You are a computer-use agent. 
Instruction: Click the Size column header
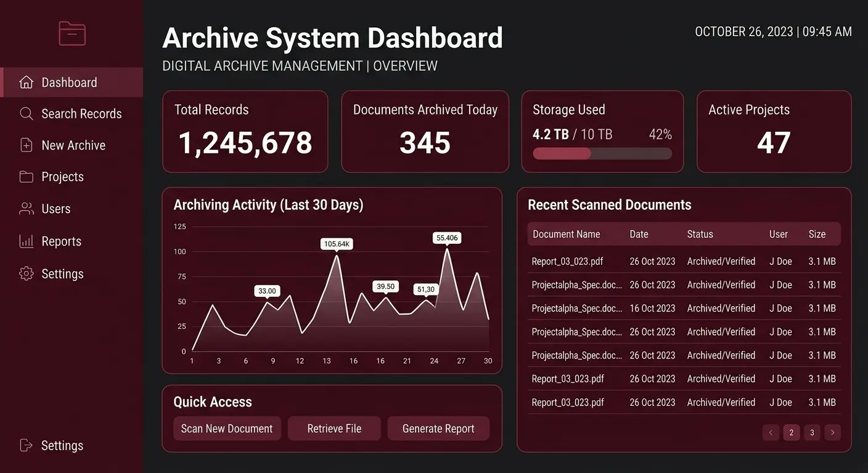coord(817,234)
